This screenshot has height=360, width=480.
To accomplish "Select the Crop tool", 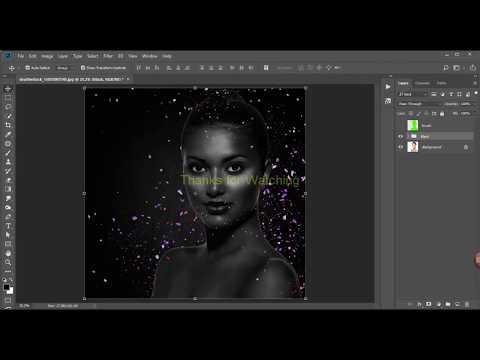I will [8, 125].
